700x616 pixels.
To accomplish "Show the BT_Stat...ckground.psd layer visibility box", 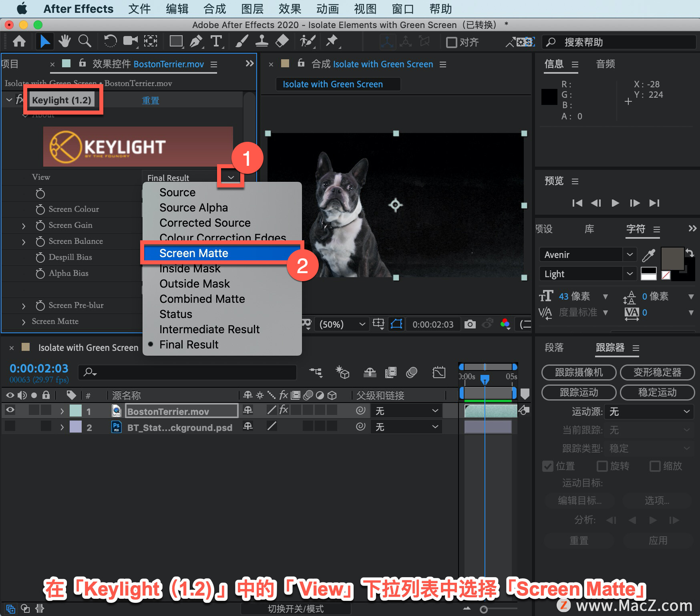I will pos(10,426).
